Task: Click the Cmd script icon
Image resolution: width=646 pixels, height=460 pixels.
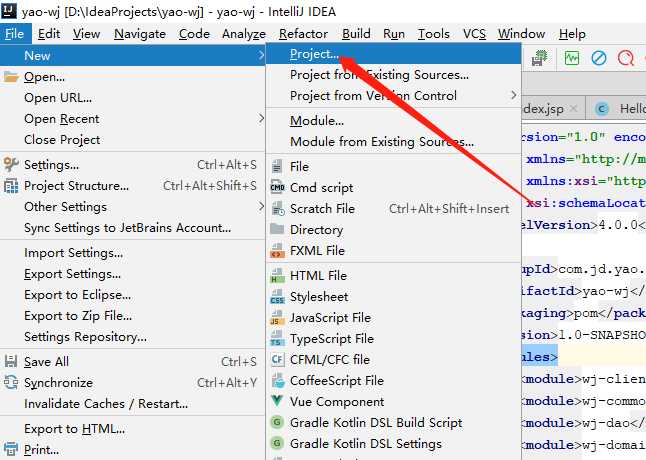Action: click(x=277, y=187)
